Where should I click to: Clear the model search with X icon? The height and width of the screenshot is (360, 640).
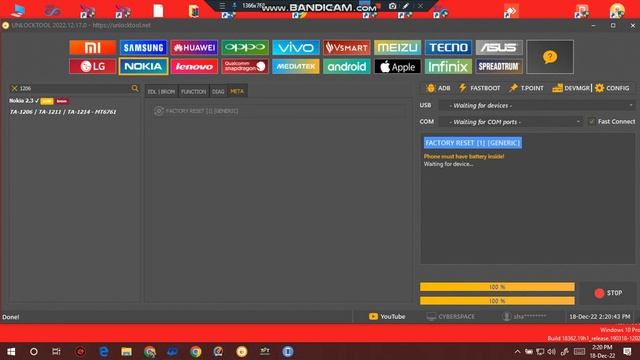click(x=14, y=88)
